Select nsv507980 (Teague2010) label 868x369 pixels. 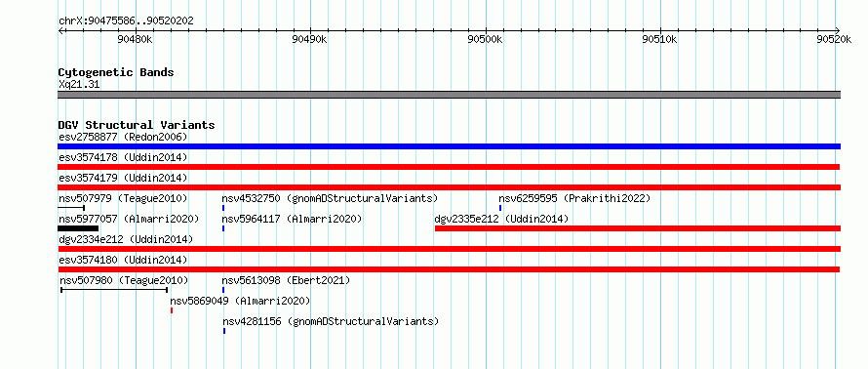[x=124, y=280]
